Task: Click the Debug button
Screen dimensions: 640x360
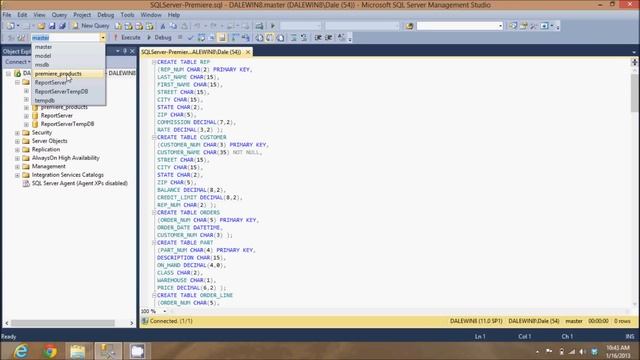Action: (159, 38)
